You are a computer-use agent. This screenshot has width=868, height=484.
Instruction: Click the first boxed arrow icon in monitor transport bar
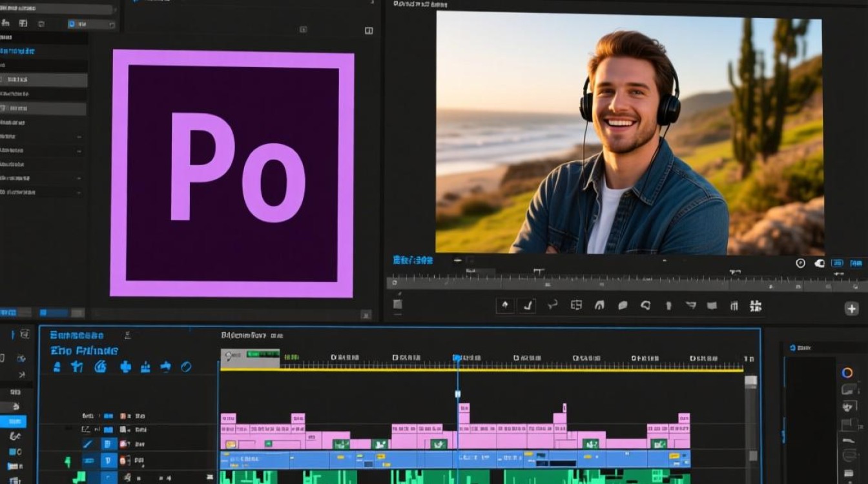[x=505, y=305]
